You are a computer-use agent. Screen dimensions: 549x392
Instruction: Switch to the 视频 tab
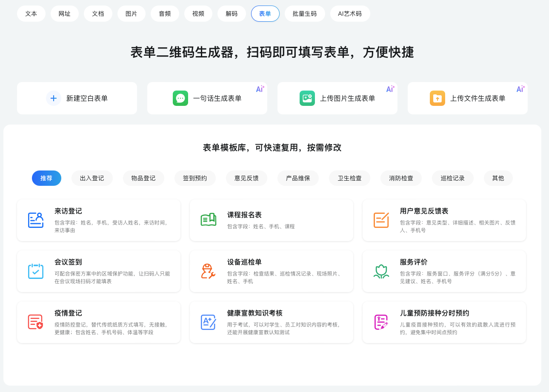(198, 14)
